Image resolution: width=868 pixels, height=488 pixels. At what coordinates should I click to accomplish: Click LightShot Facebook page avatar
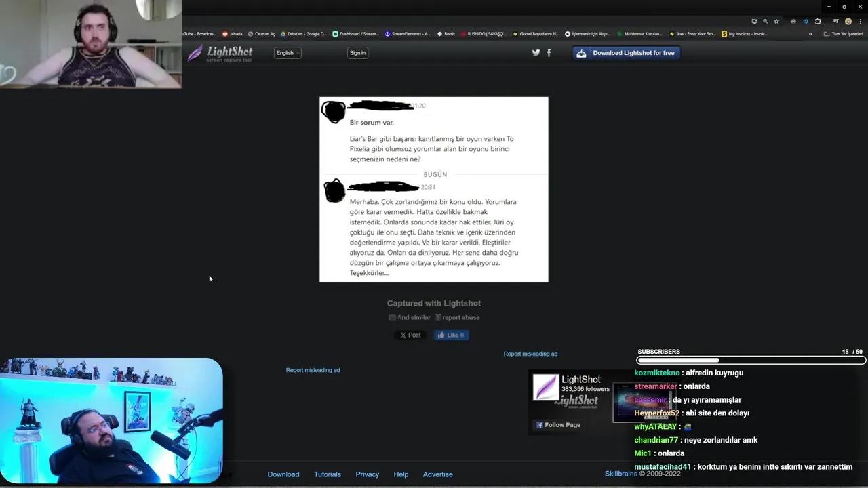coord(545,387)
